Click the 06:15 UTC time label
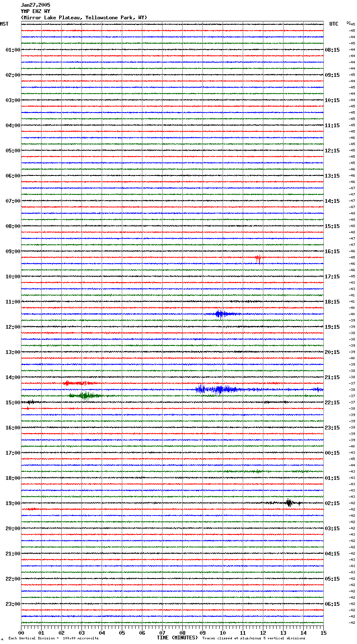 (x=332, y=604)
